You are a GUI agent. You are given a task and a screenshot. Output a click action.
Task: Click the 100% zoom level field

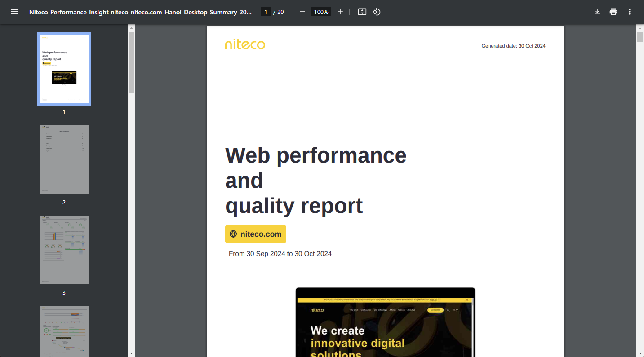click(321, 12)
